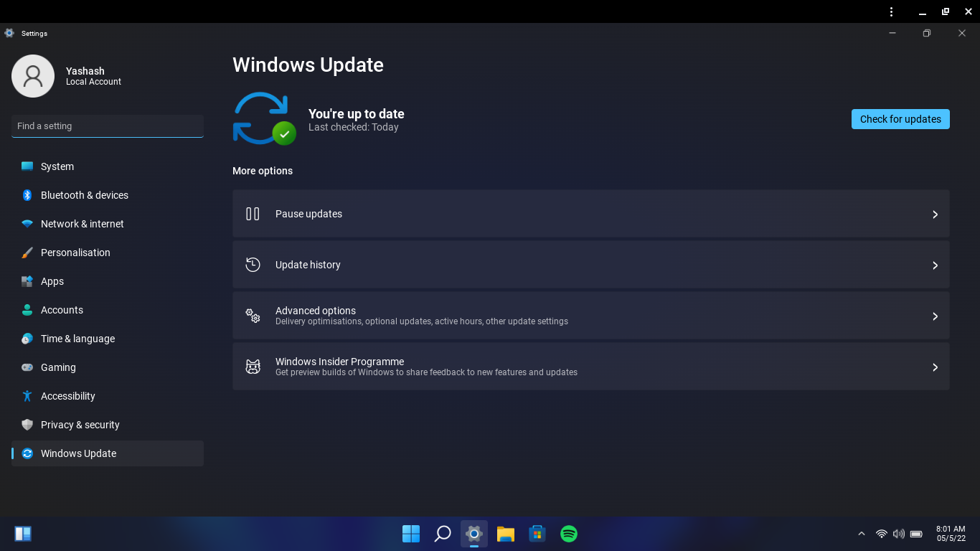Click the System monitor icon in sidebar
Screen dimensions: 980x551
(x=27, y=166)
